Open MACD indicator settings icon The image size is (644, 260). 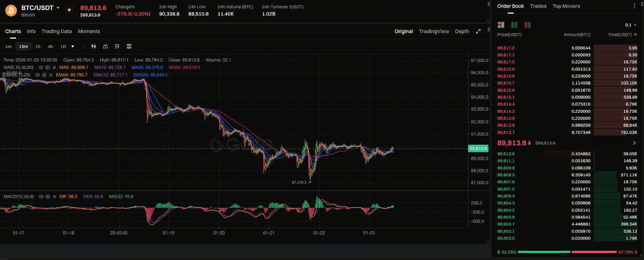[47, 197]
